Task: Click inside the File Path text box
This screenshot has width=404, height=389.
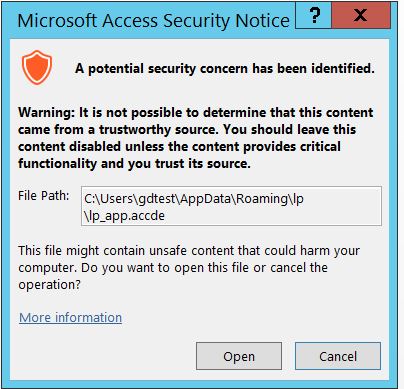Action: pos(231,206)
